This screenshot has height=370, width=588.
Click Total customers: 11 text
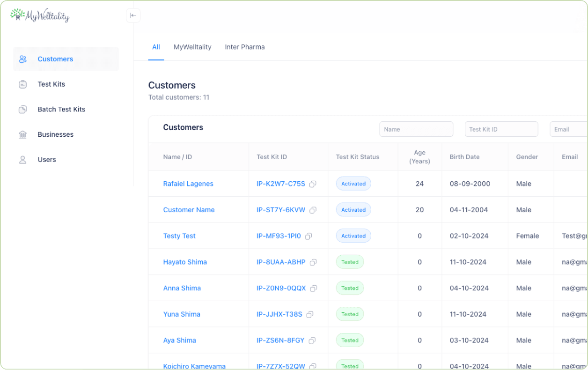[x=179, y=97]
